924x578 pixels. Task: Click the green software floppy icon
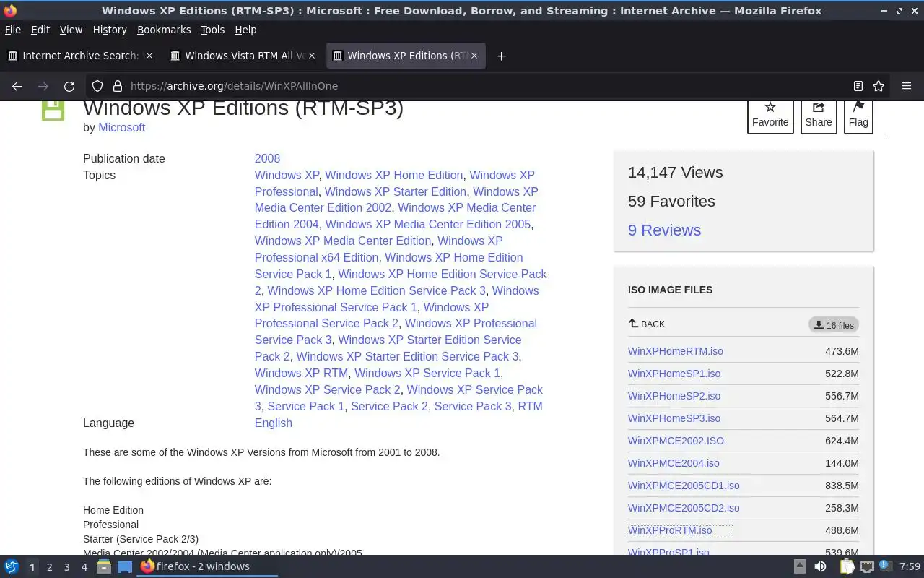click(53, 109)
